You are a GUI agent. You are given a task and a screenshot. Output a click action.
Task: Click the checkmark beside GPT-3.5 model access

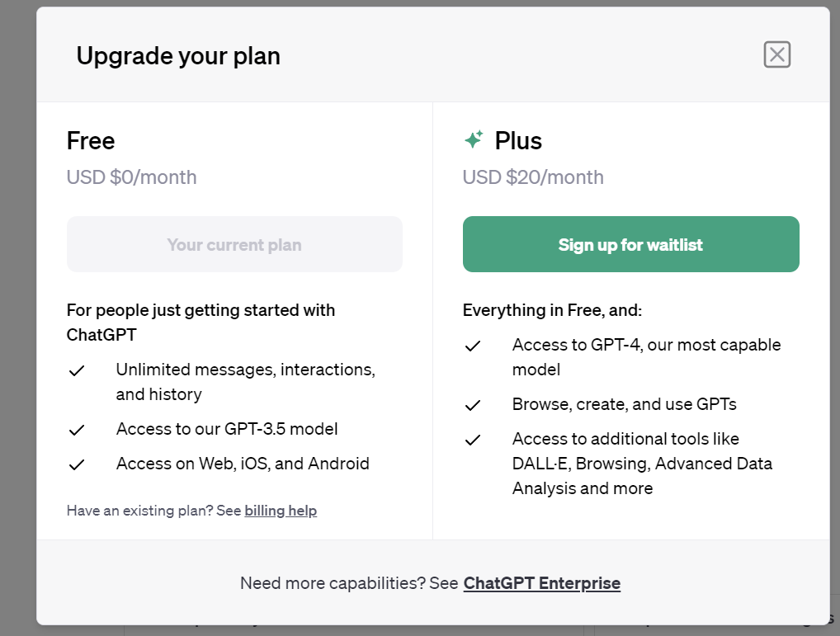point(77,430)
